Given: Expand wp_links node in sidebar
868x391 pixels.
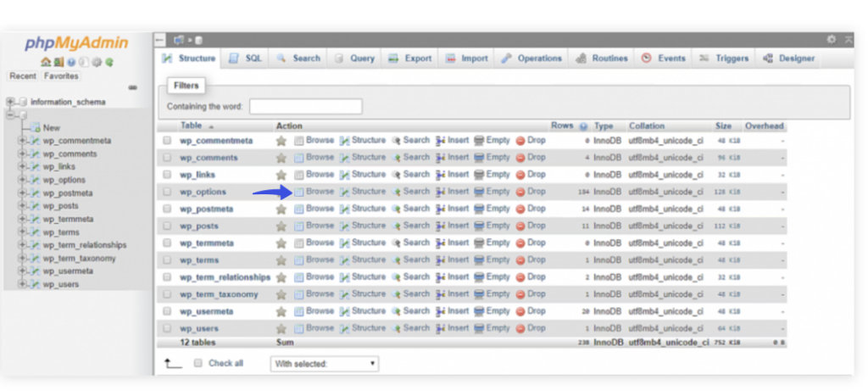Looking at the screenshot, I should click(x=22, y=167).
